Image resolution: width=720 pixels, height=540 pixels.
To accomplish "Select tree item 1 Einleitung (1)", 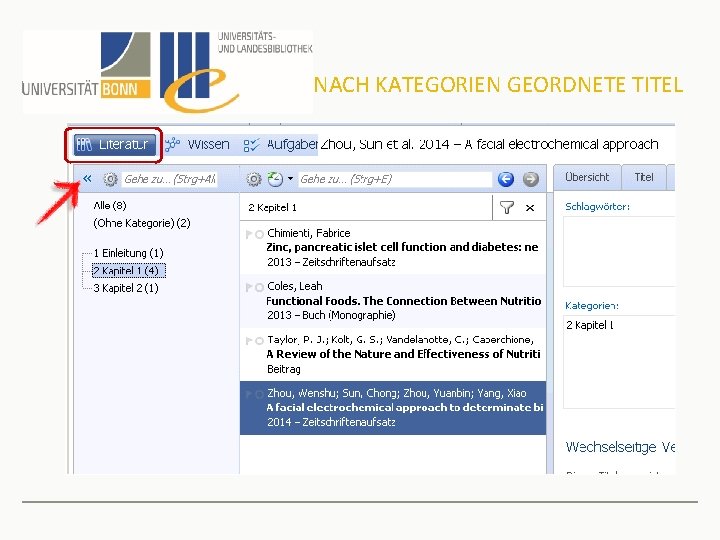I will click(x=129, y=253).
